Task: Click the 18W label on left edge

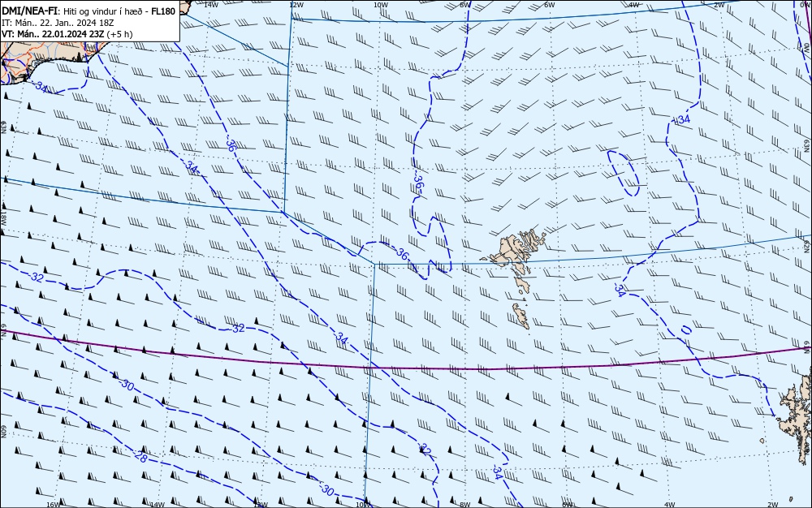Action: point(3,217)
